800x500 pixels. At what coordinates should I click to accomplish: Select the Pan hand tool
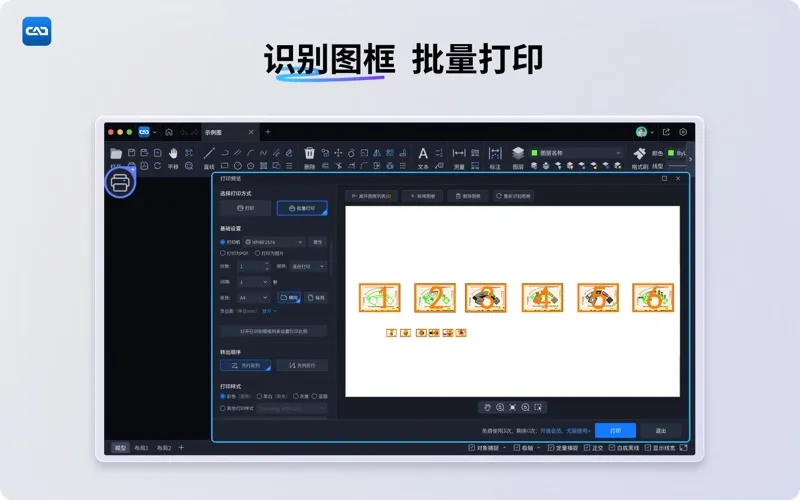click(173, 153)
